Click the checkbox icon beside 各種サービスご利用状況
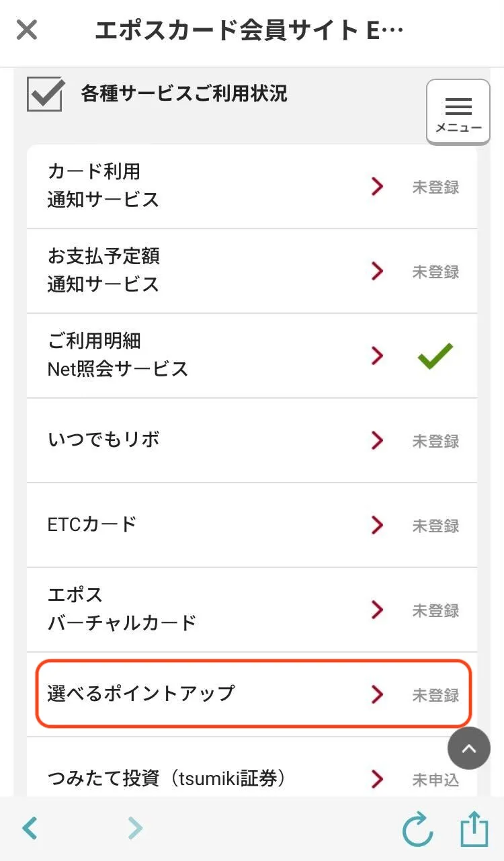Screen dimensions: 504x861 [x=46, y=93]
